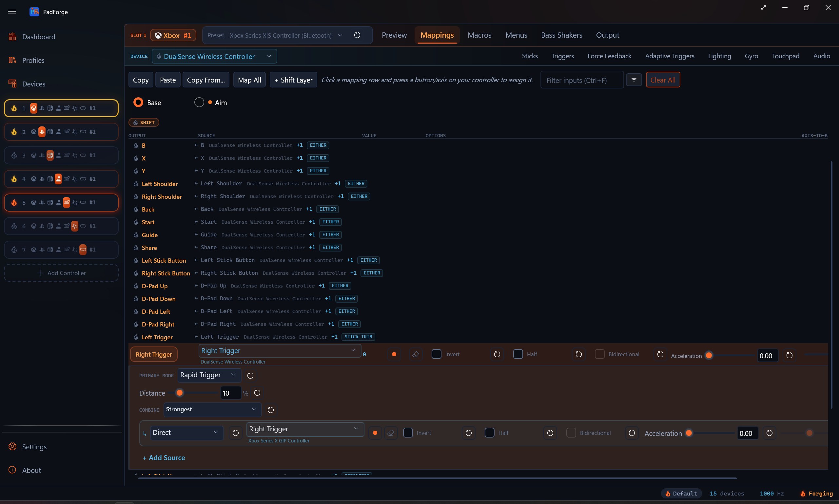Open the filter options icon next to Filter inputs

pos(634,80)
